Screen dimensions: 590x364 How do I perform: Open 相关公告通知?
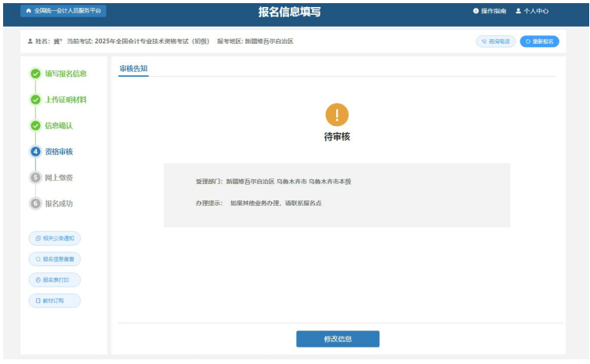coord(55,239)
